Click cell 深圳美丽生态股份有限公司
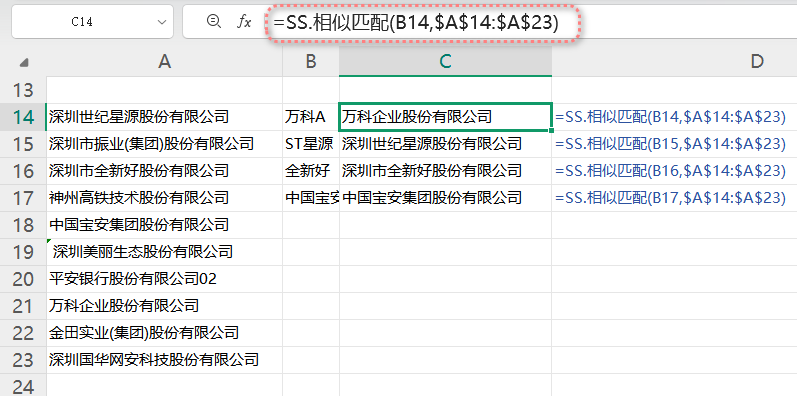797x396 pixels. pyautogui.click(x=164, y=252)
